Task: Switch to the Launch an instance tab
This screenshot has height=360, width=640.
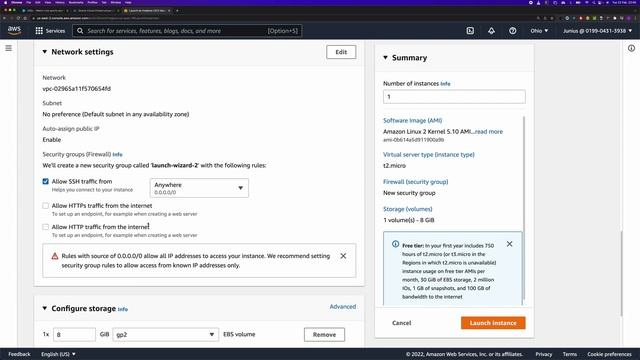Action: 147,11
